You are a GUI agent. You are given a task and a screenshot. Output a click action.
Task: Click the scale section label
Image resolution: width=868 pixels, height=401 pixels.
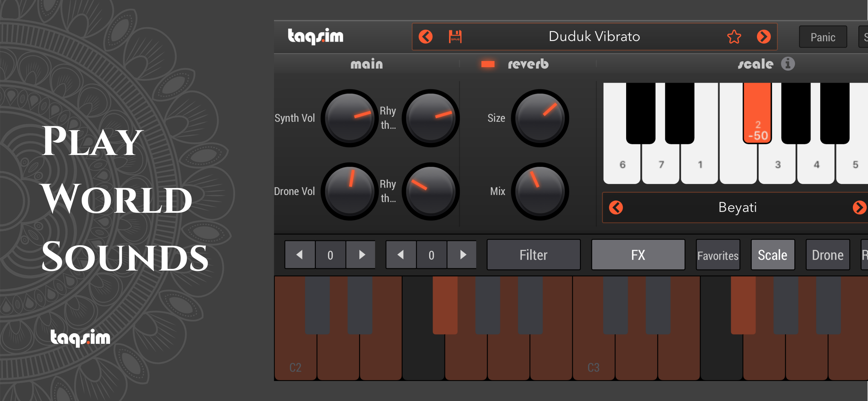[x=755, y=64]
